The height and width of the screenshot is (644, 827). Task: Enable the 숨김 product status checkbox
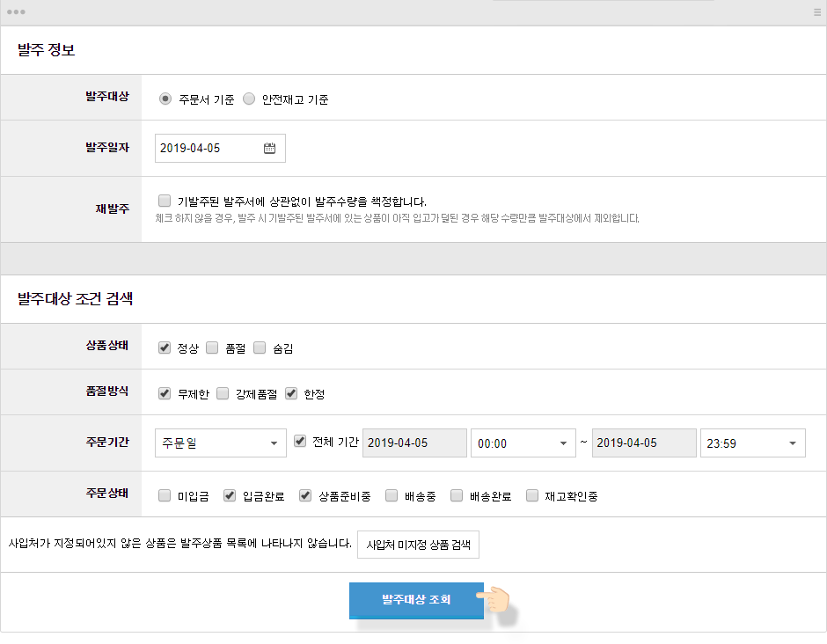[x=260, y=348]
